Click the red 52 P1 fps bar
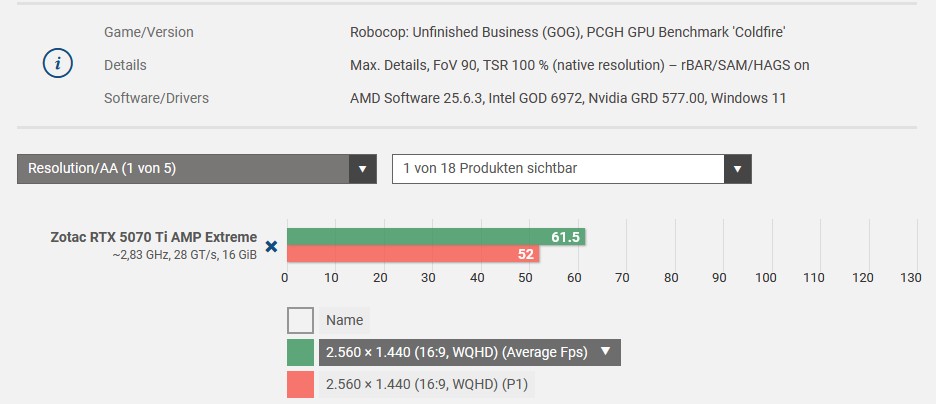 pos(413,254)
